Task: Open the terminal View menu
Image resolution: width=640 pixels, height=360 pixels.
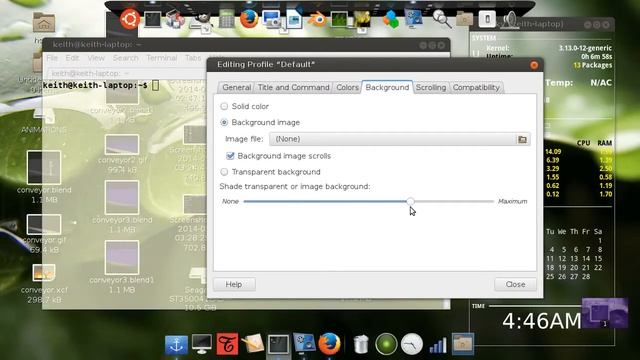Action: [96, 58]
